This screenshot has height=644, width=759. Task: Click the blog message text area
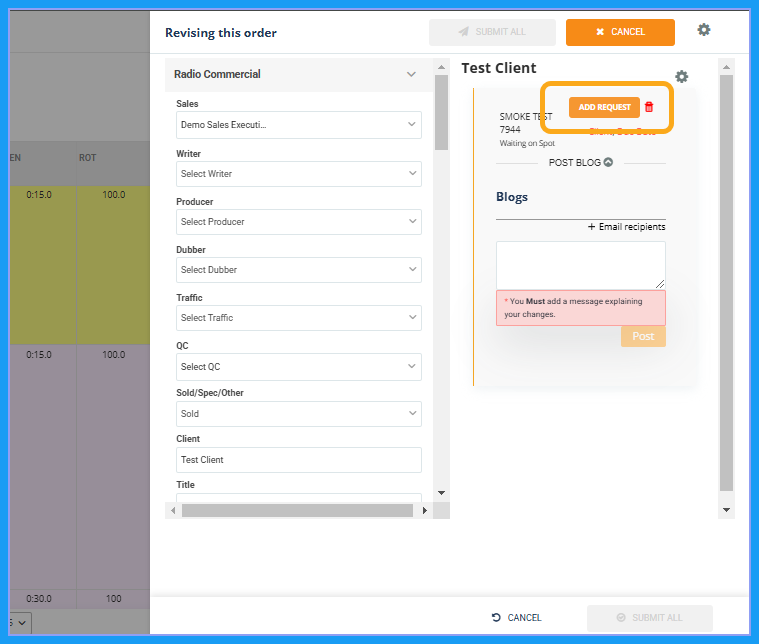tap(580, 264)
